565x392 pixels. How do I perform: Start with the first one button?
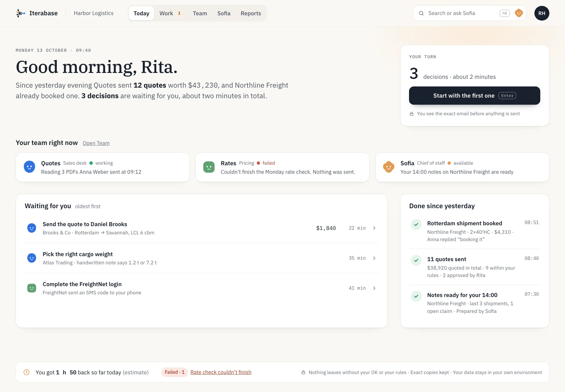coord(474,96)
